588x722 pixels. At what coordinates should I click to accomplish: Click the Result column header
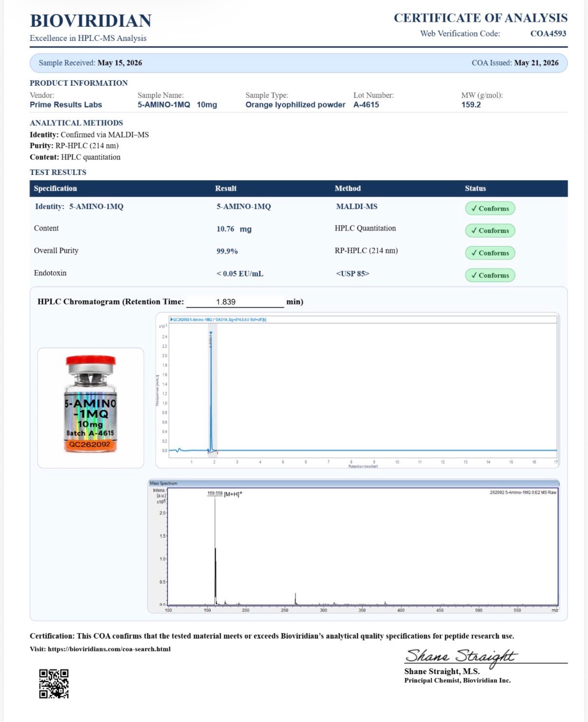pyautogui.click(x=226, y=188)
